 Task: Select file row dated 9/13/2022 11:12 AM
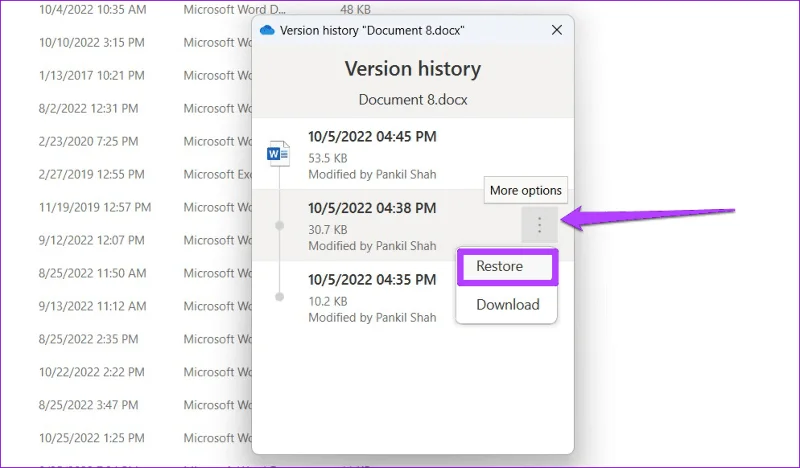[x=145, y=306]
